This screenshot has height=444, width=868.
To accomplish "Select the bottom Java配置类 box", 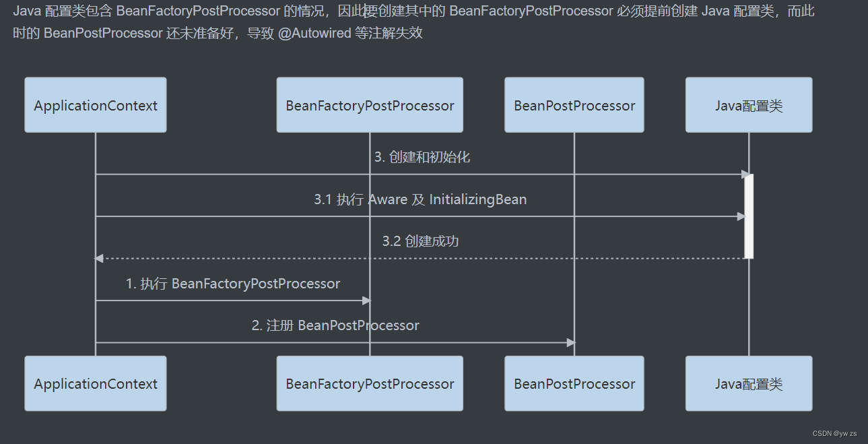I will tap(748, 383).
